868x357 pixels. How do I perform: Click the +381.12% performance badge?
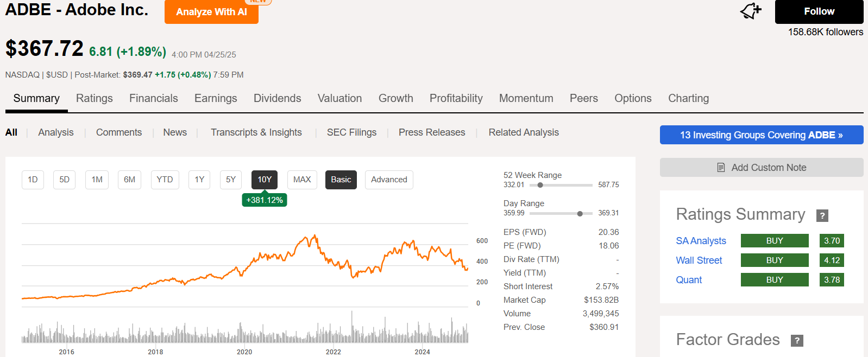[x=265, y=200]
